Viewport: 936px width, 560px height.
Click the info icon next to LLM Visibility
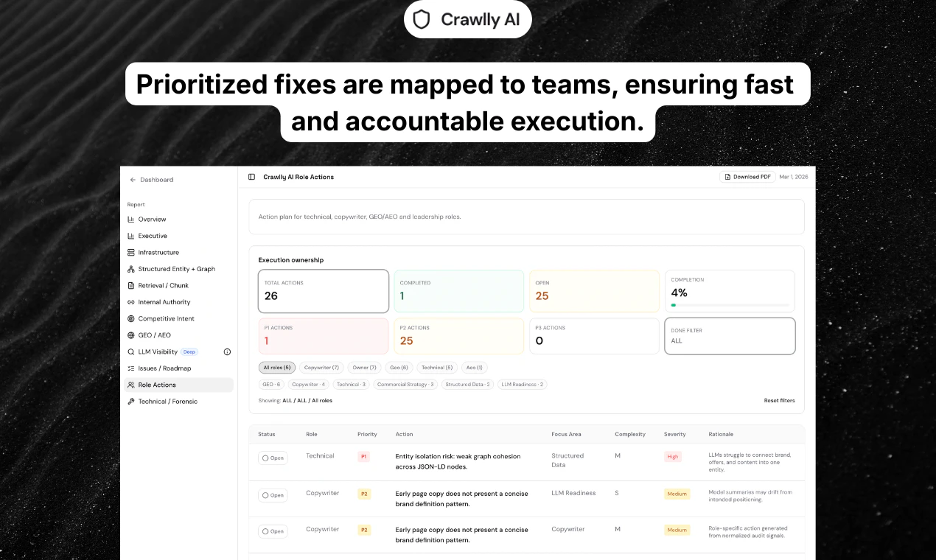227,352
